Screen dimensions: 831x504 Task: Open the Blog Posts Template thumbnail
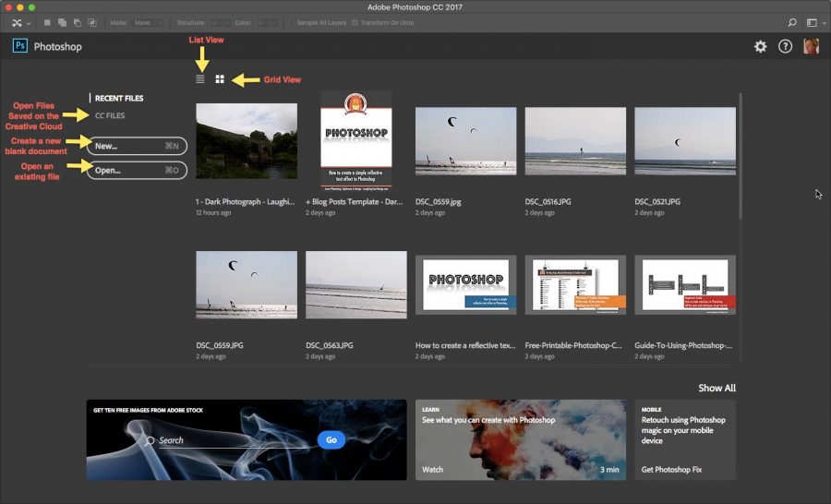356,141
